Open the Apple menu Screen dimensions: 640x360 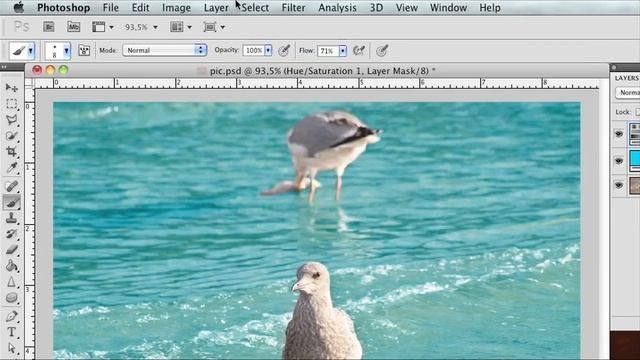point(19,7)
